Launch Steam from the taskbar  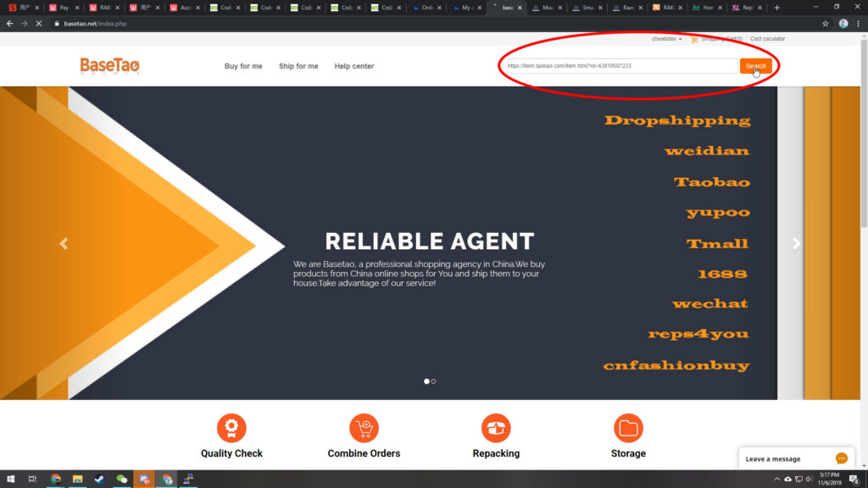pyautogui.click(x=100, y=480)
